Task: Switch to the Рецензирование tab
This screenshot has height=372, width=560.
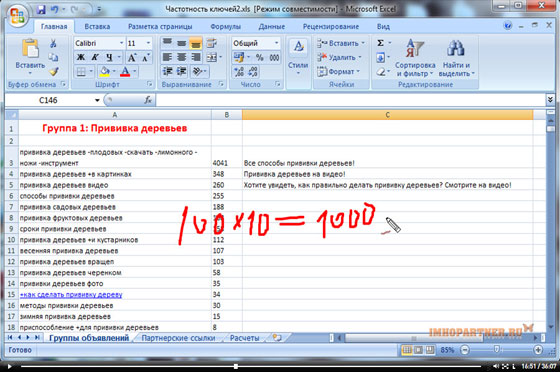Action: click(331, 26)
